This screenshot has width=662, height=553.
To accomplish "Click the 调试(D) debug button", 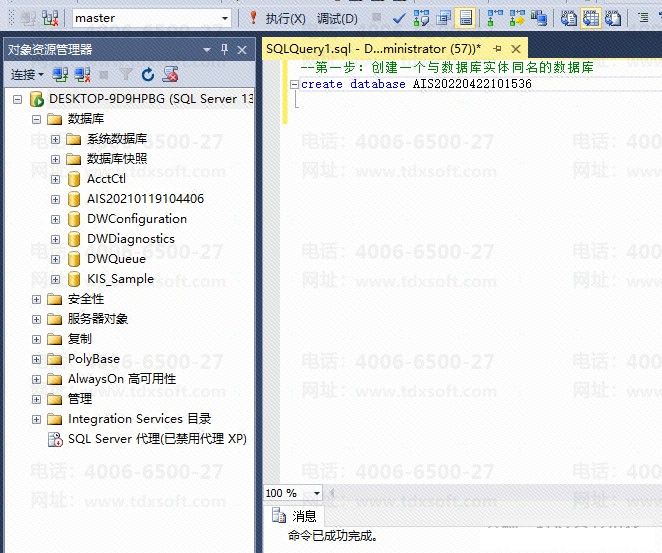I will 337,18.
